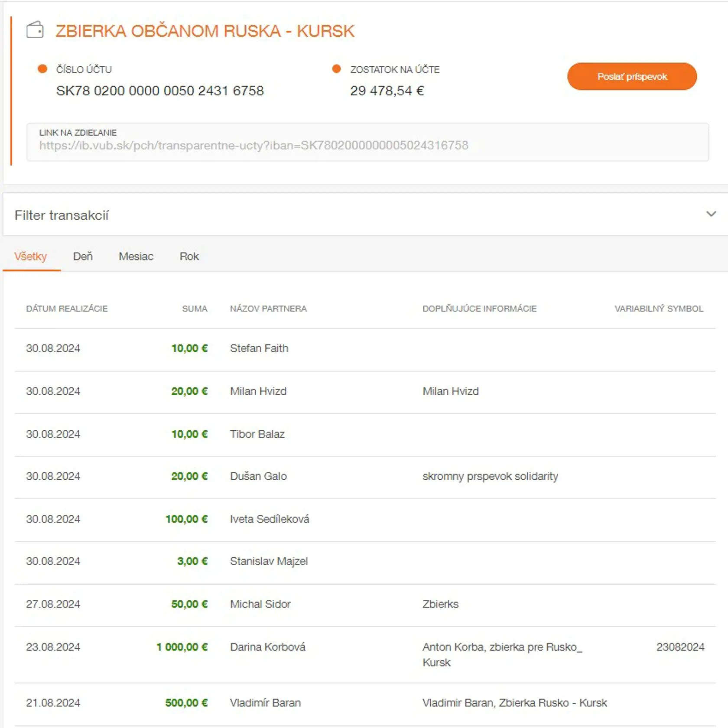The image size is (728, 728).
Task: Click the 500,00 € amount
Action: 186,703
